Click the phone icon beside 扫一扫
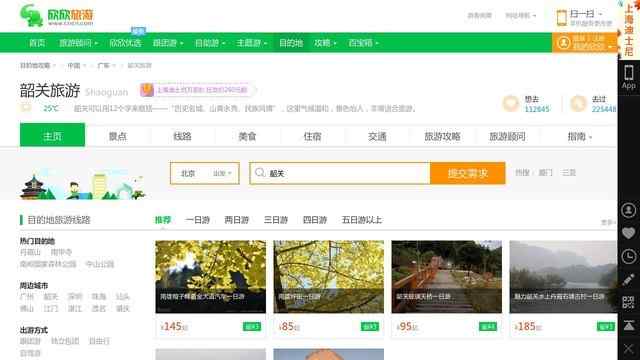The height and width of the screenshot is (360, 640). pyautogui.click(x=562, y=18)
